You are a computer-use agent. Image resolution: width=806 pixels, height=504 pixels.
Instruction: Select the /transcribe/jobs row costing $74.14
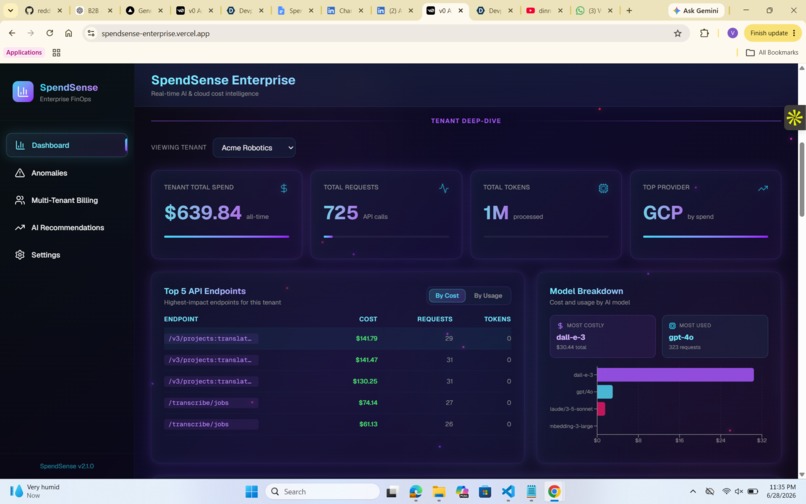337,403
